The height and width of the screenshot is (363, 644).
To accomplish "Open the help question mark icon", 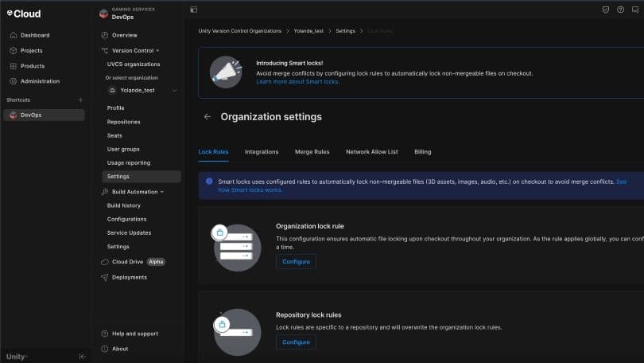I will (620, 10).
